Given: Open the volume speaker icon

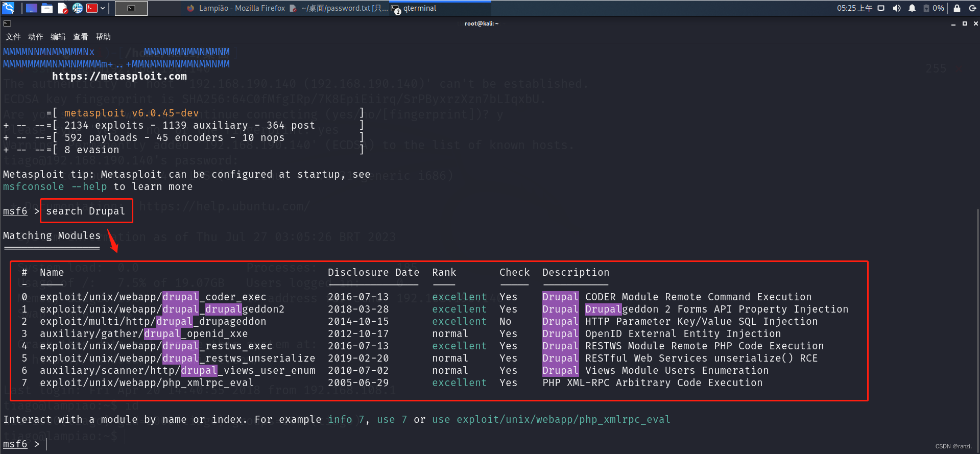Looking at the screenshot, I should click(x=896, y=8).
